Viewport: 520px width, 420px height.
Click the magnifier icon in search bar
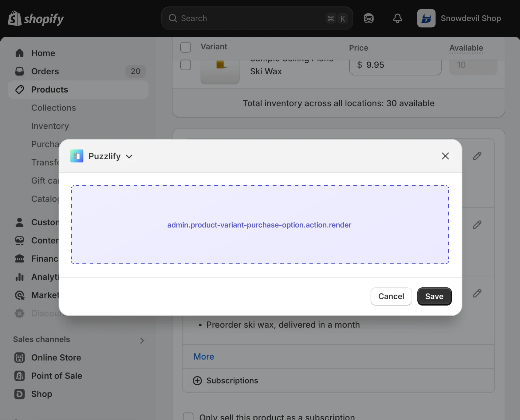173,18
